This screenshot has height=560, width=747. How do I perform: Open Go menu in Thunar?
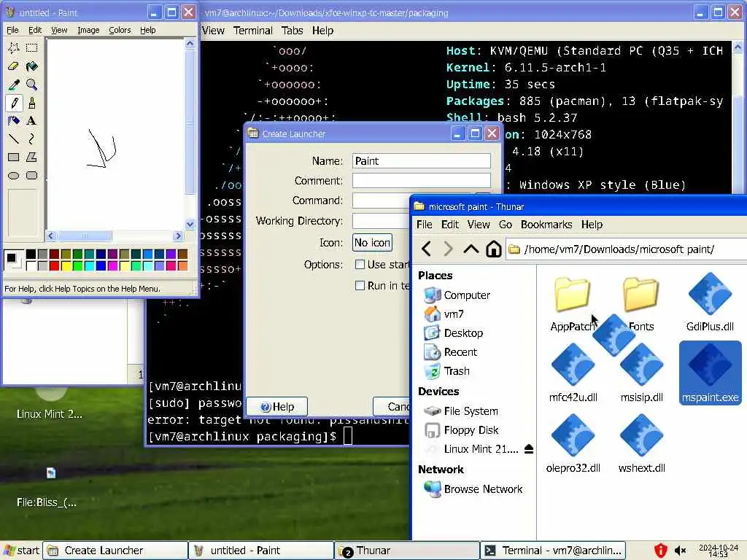coord(506,225)
